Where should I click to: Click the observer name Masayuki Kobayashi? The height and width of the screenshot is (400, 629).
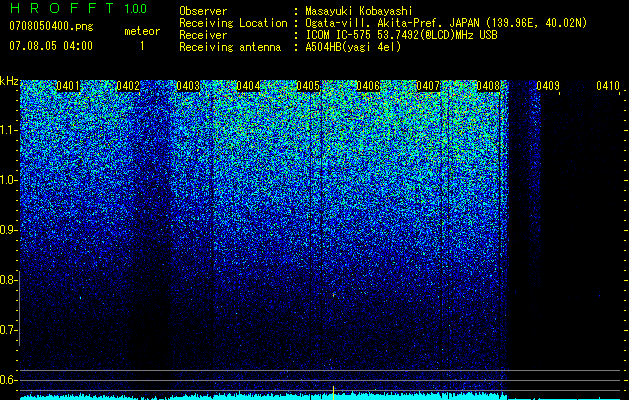click(x=359, y=11)
